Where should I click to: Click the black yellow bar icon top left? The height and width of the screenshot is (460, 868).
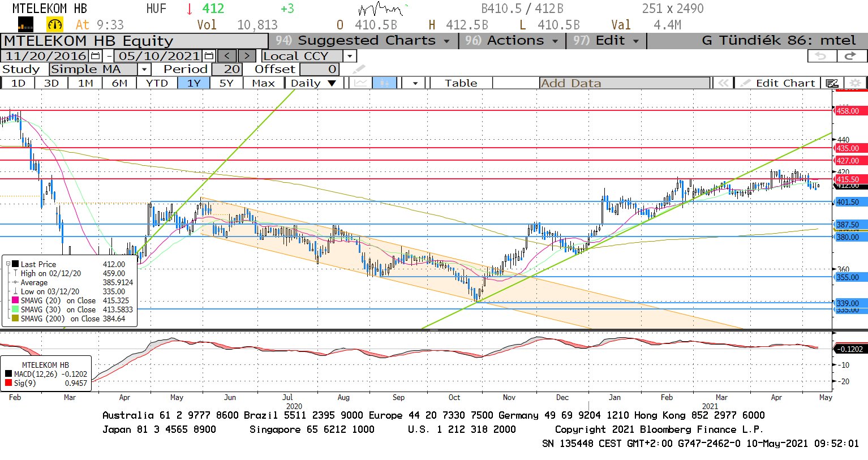(25, 24)
